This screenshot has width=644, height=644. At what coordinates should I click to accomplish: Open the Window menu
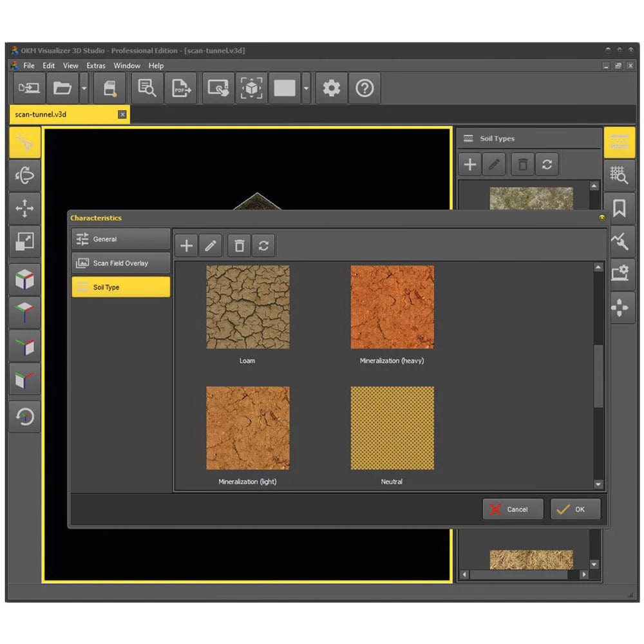[127, 66]
